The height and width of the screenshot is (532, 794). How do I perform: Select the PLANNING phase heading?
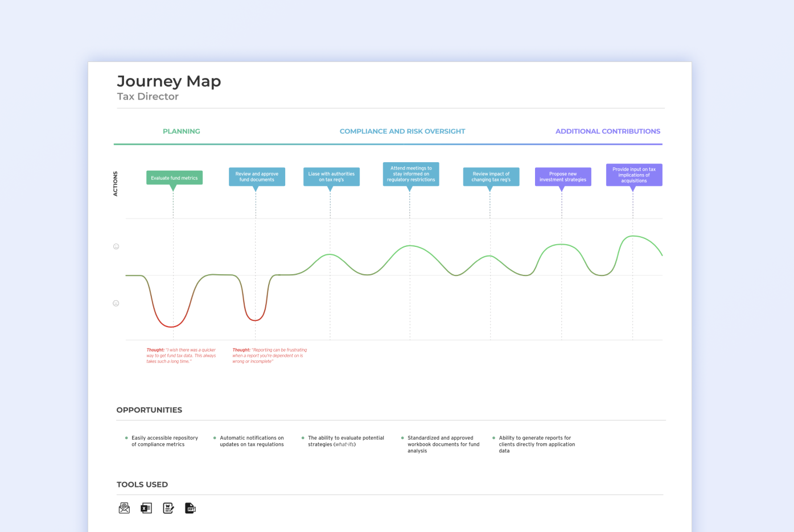point(182,131)
